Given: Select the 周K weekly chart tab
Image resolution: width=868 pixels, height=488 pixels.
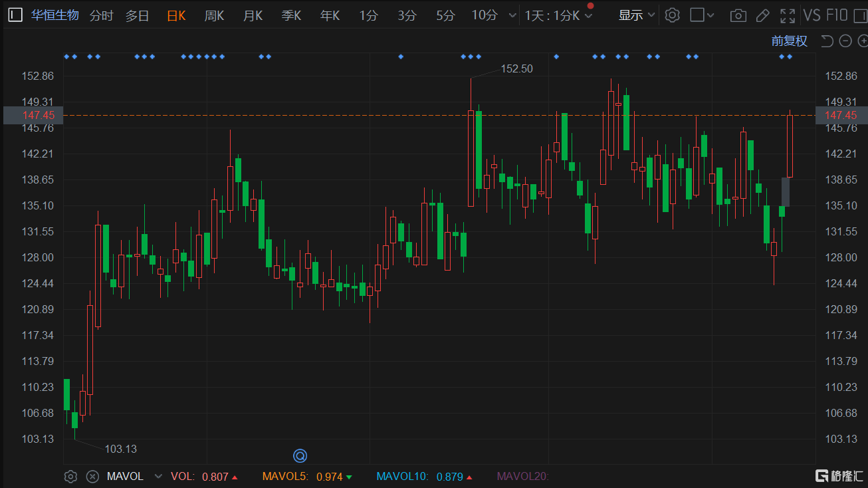Looking at the screenshot, I should point(214,15).
